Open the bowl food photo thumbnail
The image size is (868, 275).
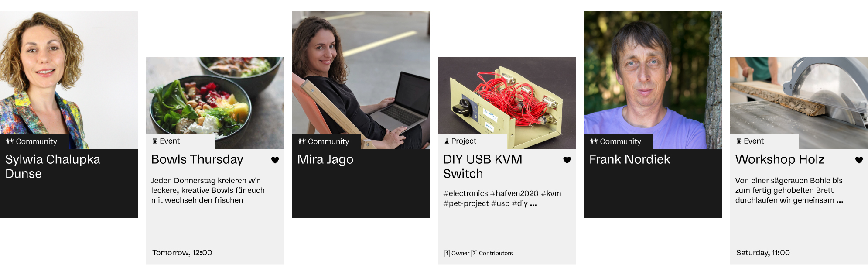[x=215, y=103]
